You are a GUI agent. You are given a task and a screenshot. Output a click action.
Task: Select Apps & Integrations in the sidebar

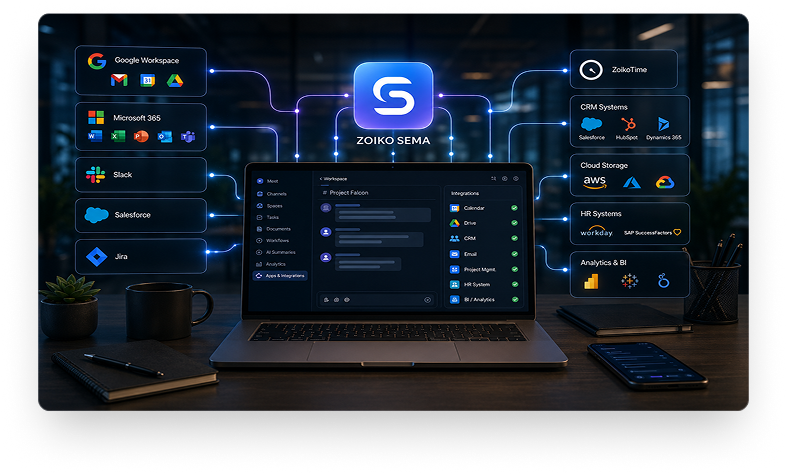(x=280, y=276)
